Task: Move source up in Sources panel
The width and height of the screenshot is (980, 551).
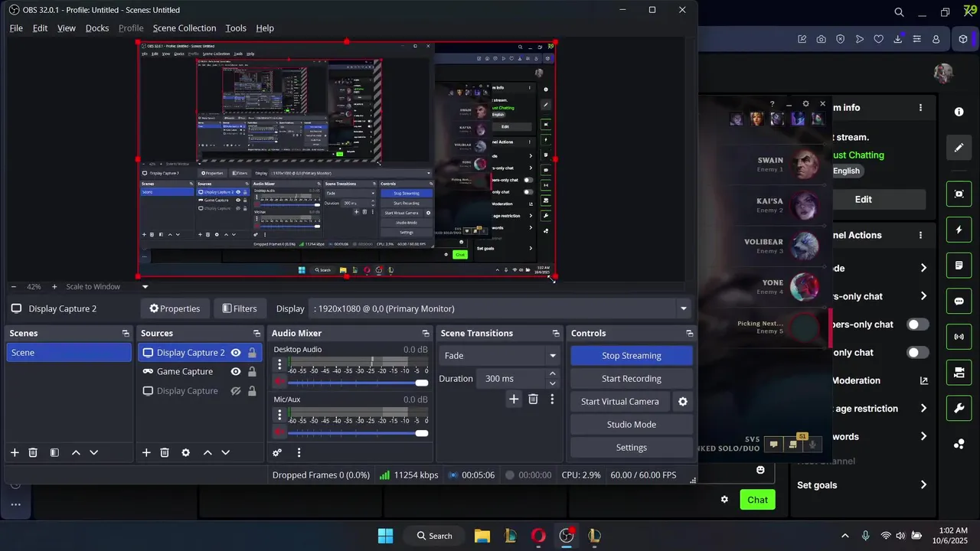Action: [x=207, y=452]
